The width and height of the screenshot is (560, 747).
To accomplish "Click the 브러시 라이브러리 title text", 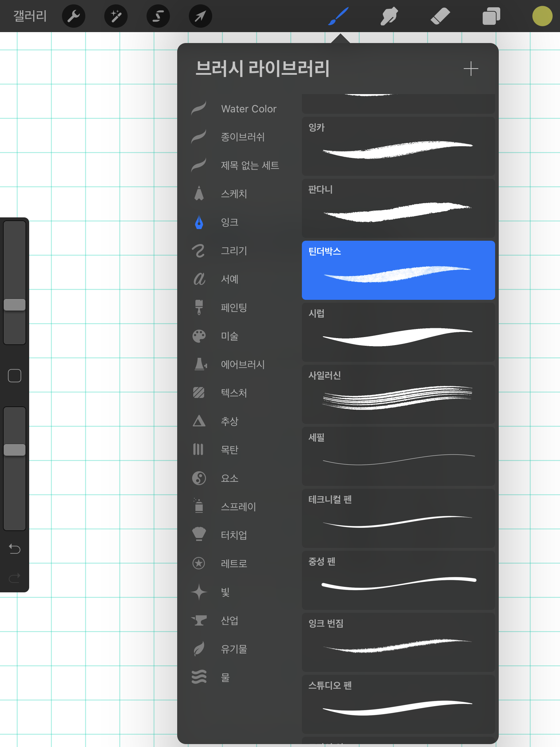I will point(262,69).
